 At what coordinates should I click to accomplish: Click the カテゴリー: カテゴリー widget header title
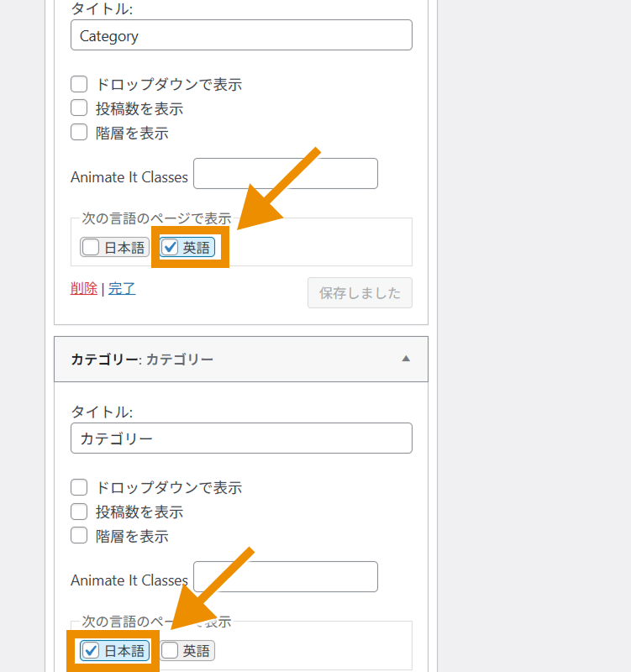tap(143, 360)
